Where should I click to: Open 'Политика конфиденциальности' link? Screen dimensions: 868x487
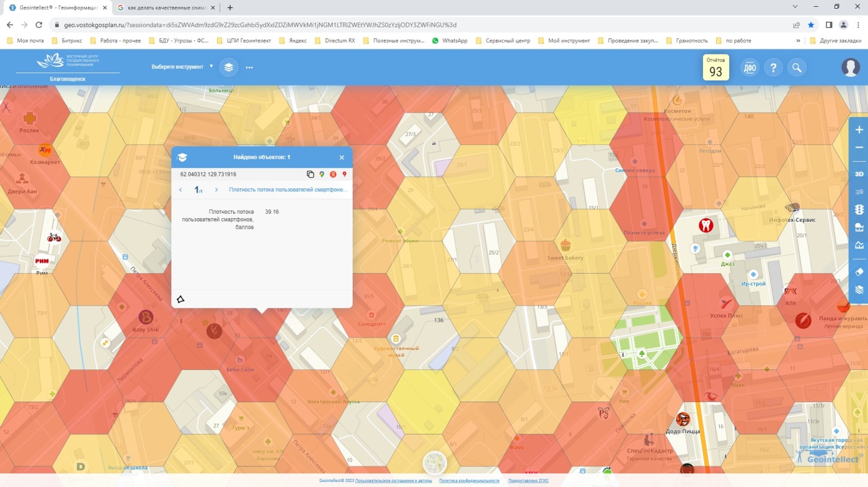[x=469, y=481]
